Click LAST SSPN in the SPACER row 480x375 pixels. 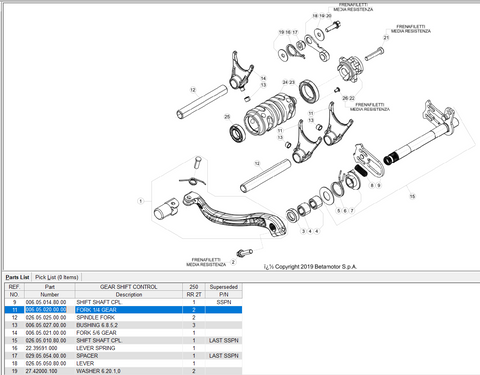(224, 356)
